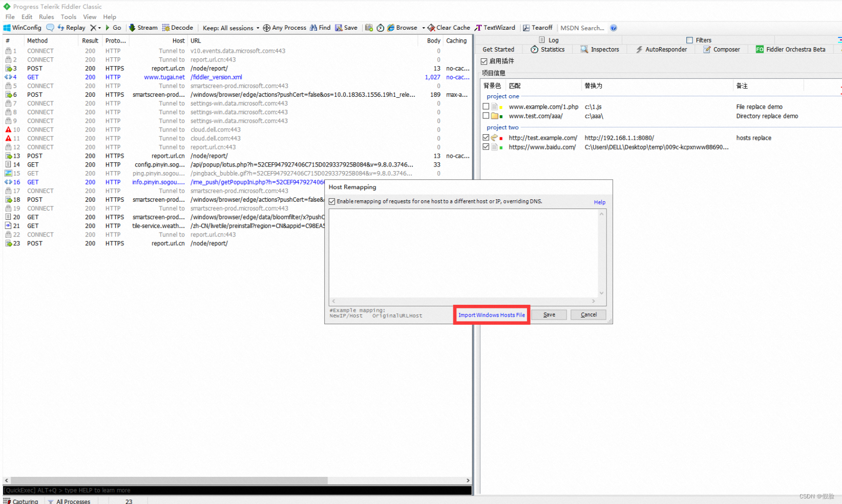842x504 pixels.
Task: Enable the www.test.com/aaa/ rule
Action: (486, 116)
